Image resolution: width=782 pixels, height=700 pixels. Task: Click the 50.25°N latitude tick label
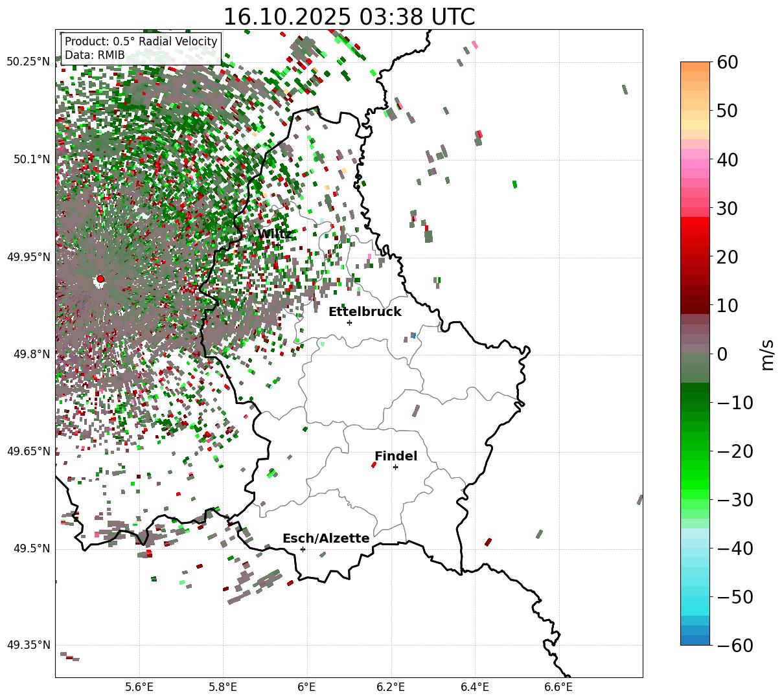(x=28, y=62)
